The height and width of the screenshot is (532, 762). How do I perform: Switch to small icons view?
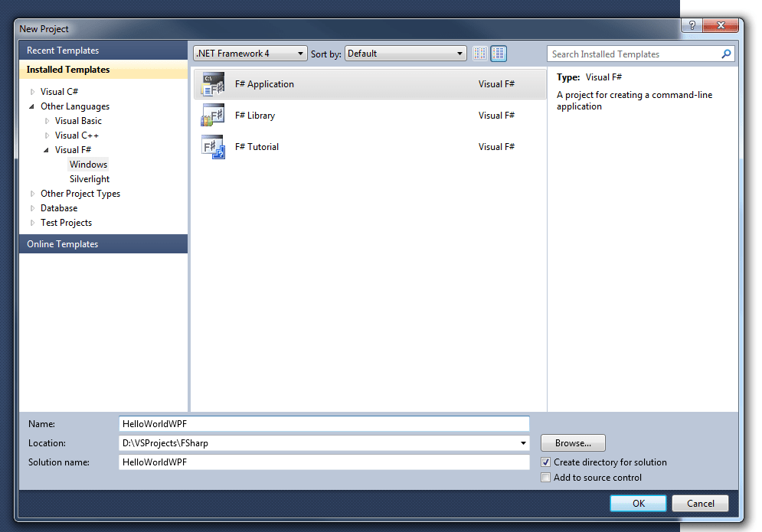point(479,54)
